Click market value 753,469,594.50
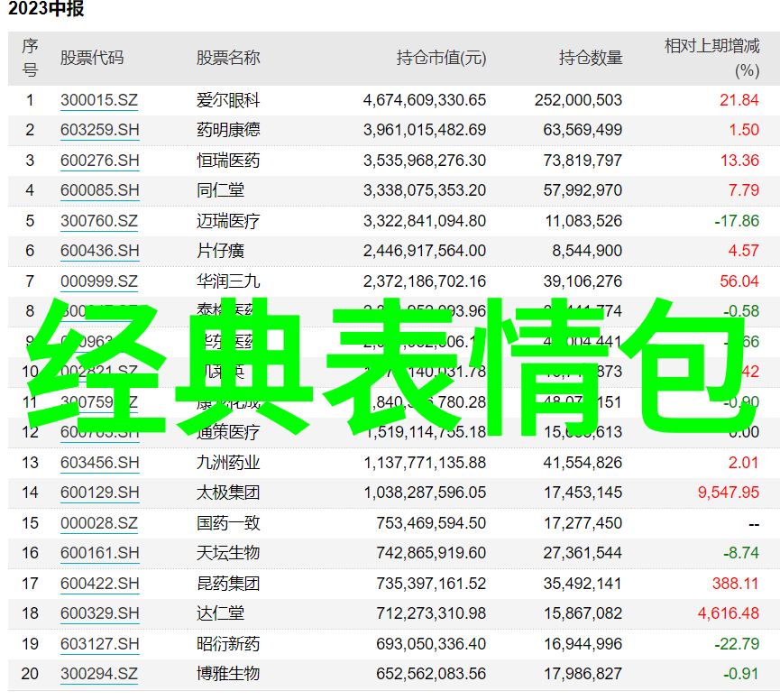Screen dimensions: 780x700 pos(431,523)
